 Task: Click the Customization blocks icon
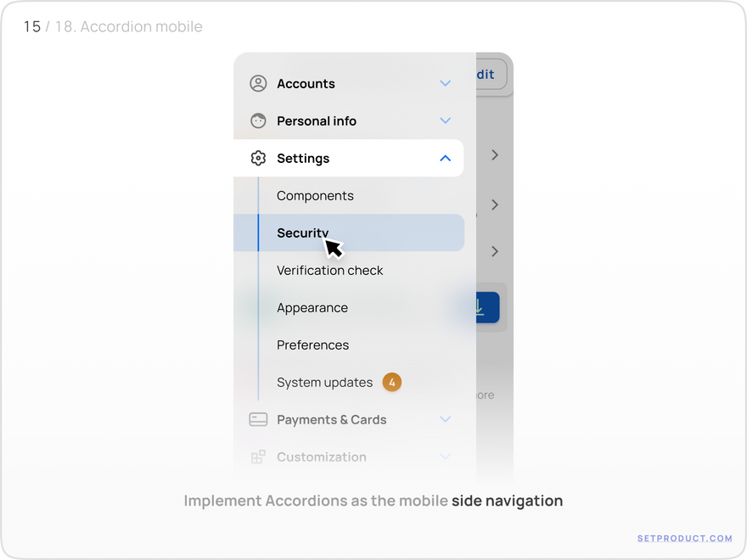click(258, 456)
